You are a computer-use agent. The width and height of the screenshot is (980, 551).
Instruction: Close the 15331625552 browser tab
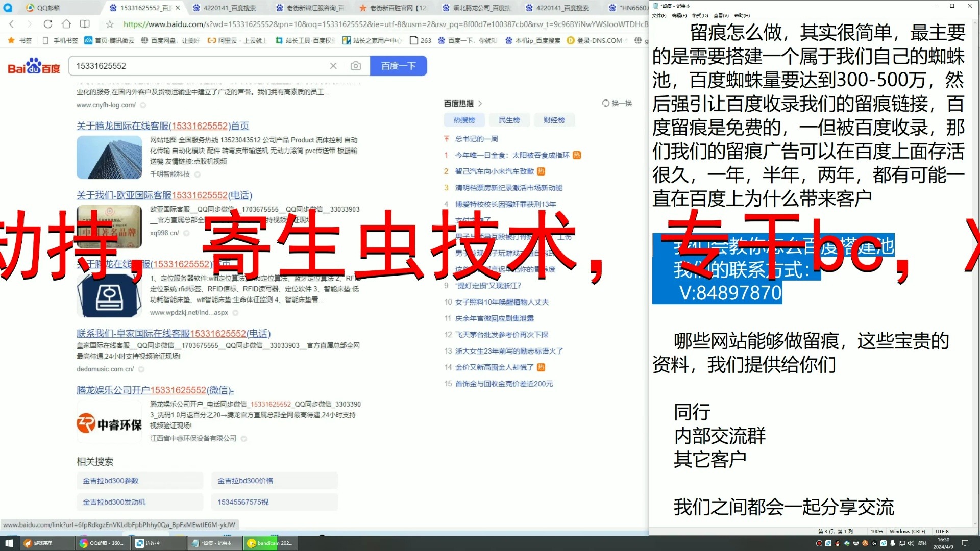(178, 8)
